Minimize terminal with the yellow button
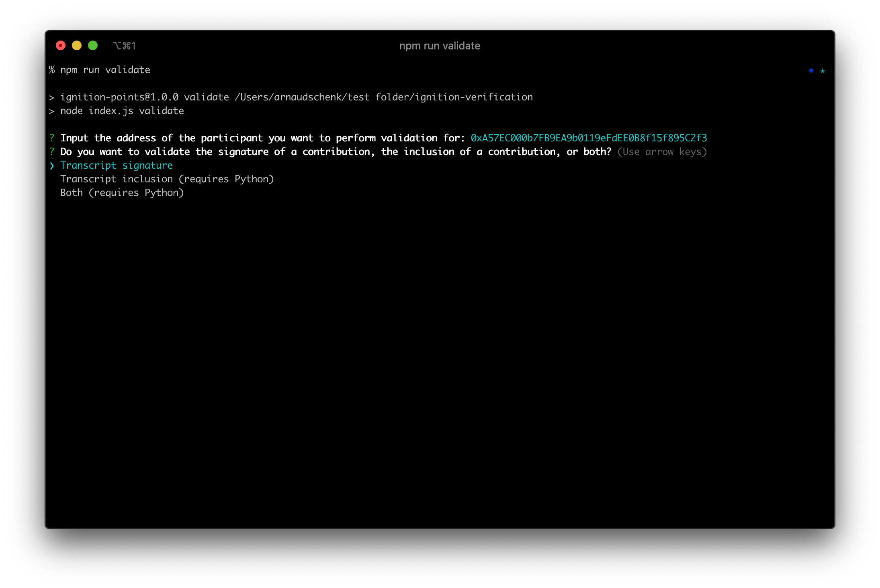Screen dimensions: 880x588 [x=77, y=45]
